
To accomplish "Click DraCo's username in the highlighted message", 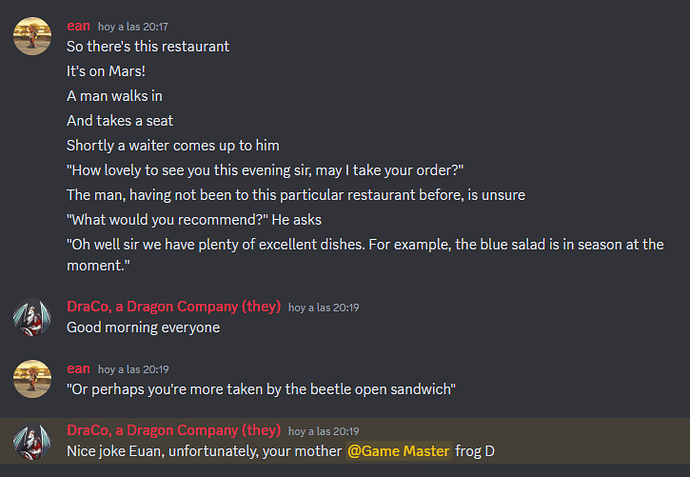I will (x=173, y=430).
